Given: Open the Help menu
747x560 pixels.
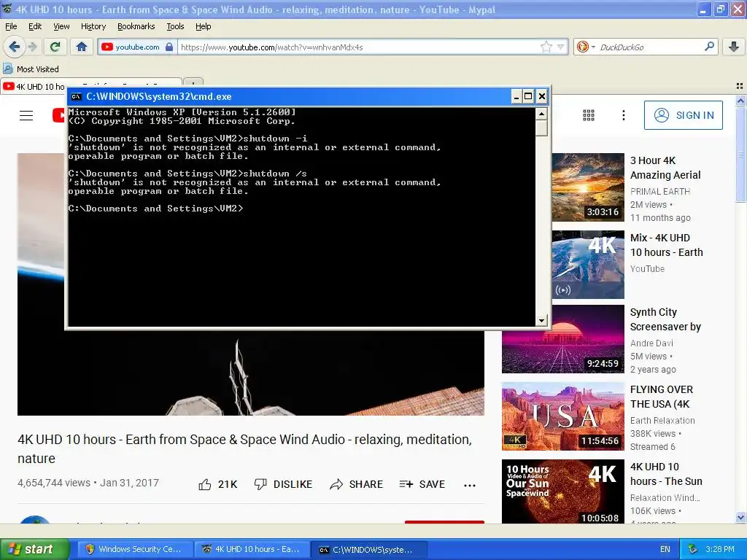Looking at the screenshot, I should pyautogui.click(x=203, y=26).
